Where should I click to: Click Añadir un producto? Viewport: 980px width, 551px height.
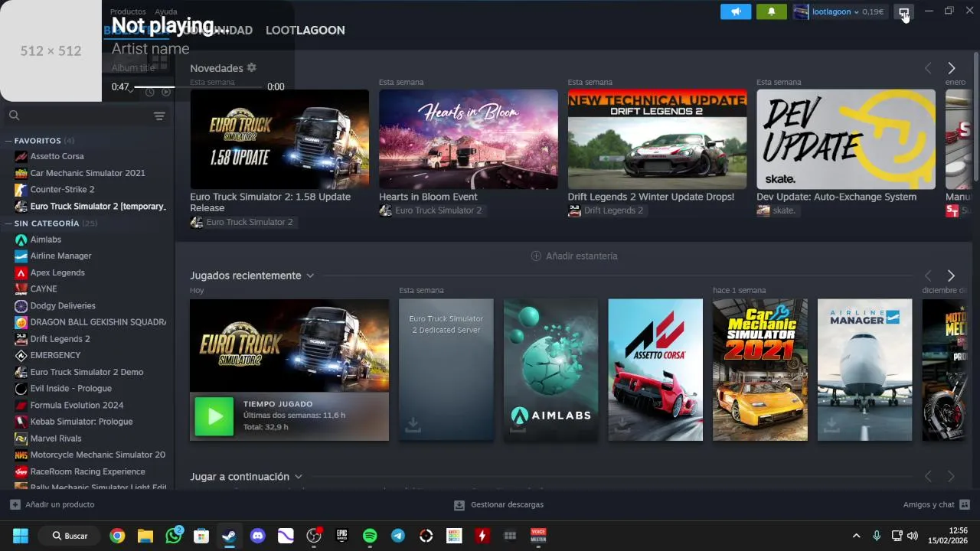[x=52, y=504]
